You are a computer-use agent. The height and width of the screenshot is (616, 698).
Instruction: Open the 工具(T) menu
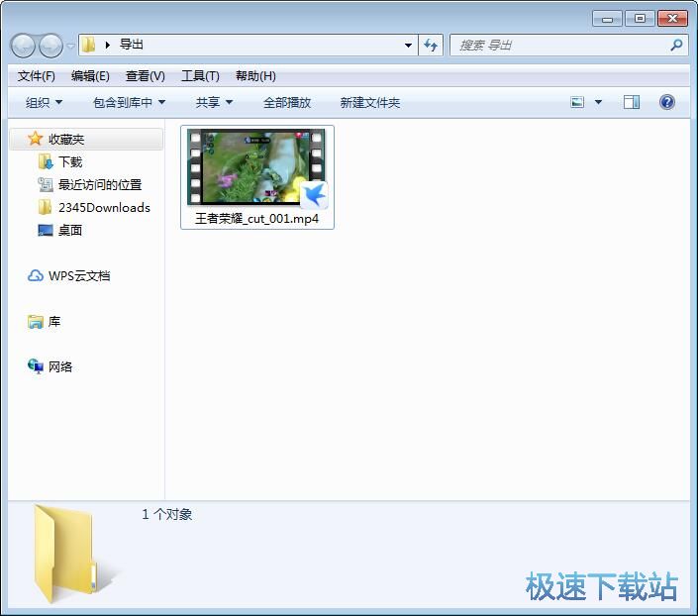point(200,76)
